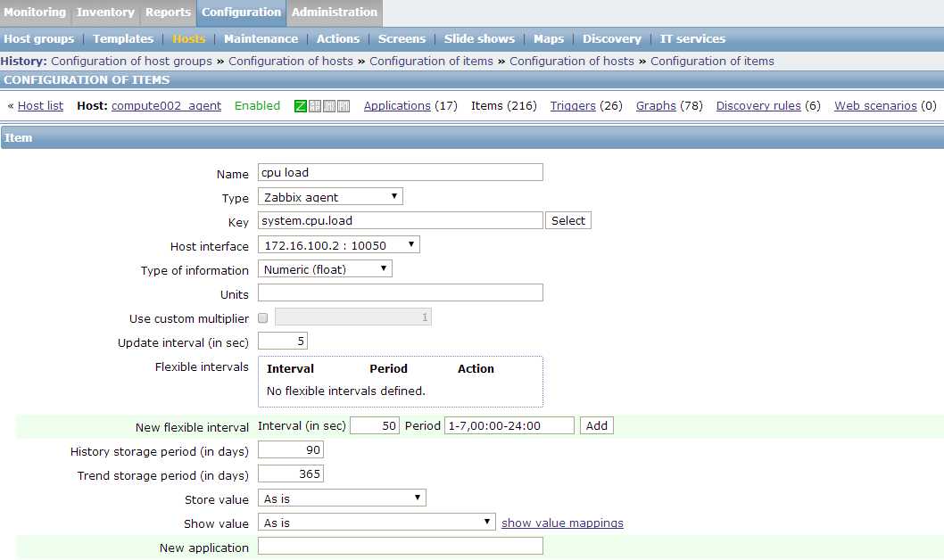The height and width of the screenshot is (560, 944).
Task: Click the IPMI availability icon
Action: coord(344,106)
